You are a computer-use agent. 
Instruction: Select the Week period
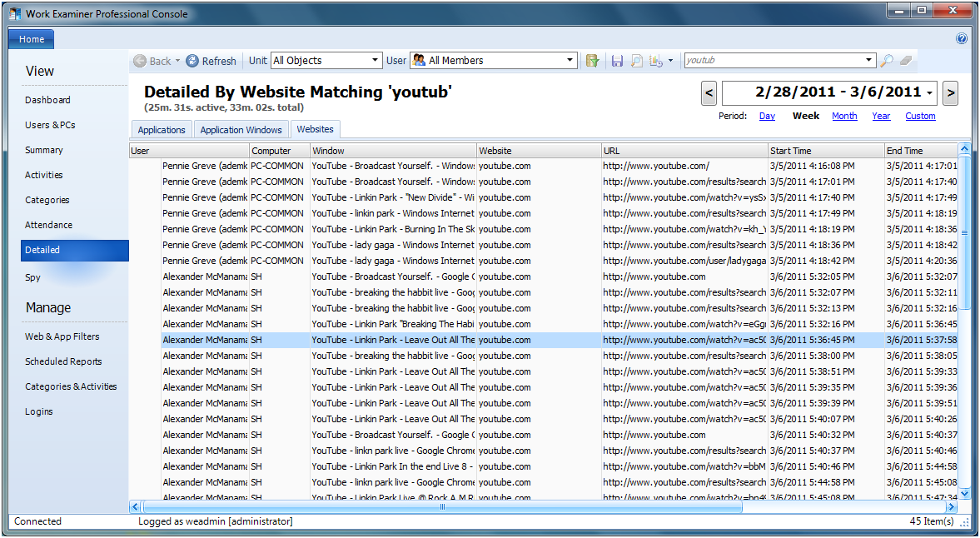[x=806, y=117]
